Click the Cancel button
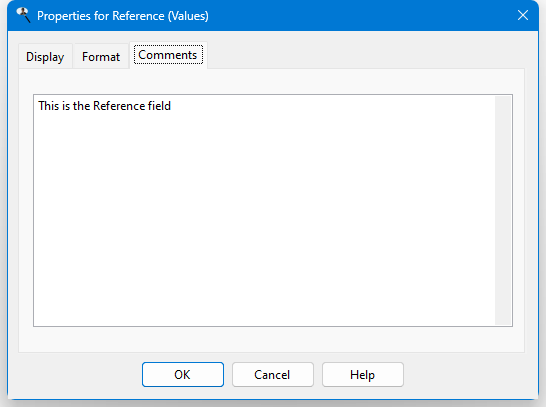This screenshot has height=407, width=546. 273,375
